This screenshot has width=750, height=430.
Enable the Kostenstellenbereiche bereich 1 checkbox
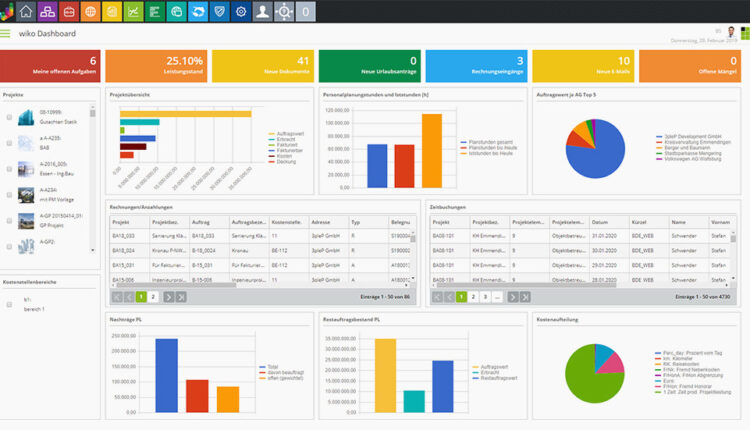coord(9,304)
